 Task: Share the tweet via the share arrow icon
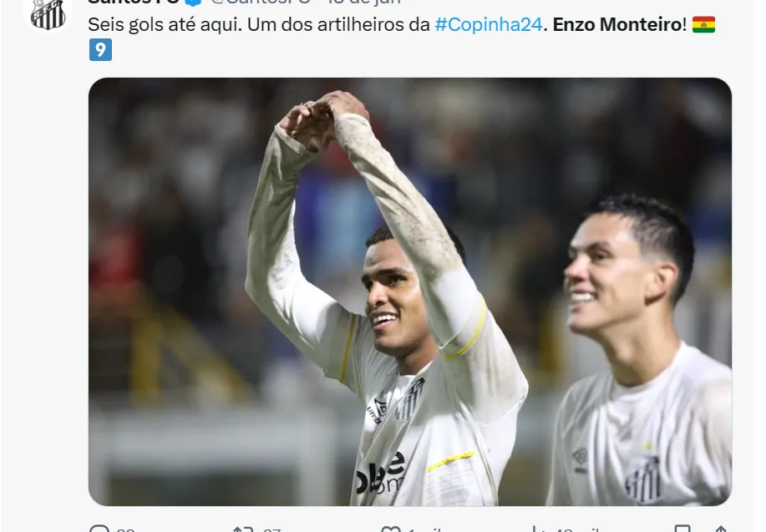coord(721,529)
